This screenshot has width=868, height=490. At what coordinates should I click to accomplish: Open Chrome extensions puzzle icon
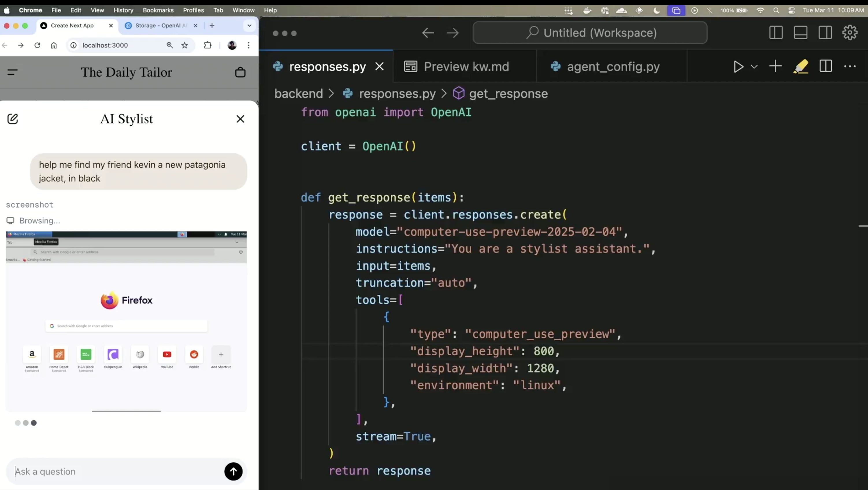(x=208, y=45)
